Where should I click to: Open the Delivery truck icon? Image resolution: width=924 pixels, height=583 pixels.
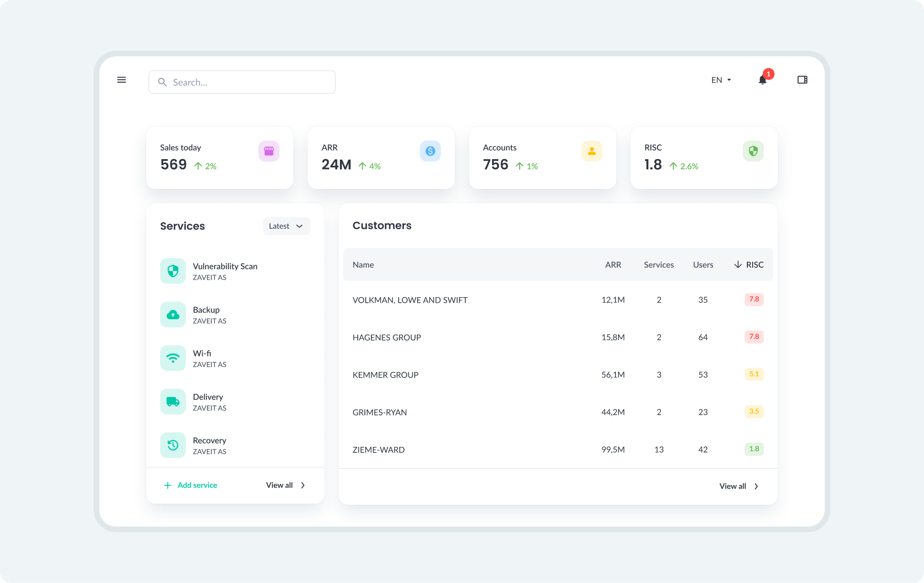click(x=173, y=402)
